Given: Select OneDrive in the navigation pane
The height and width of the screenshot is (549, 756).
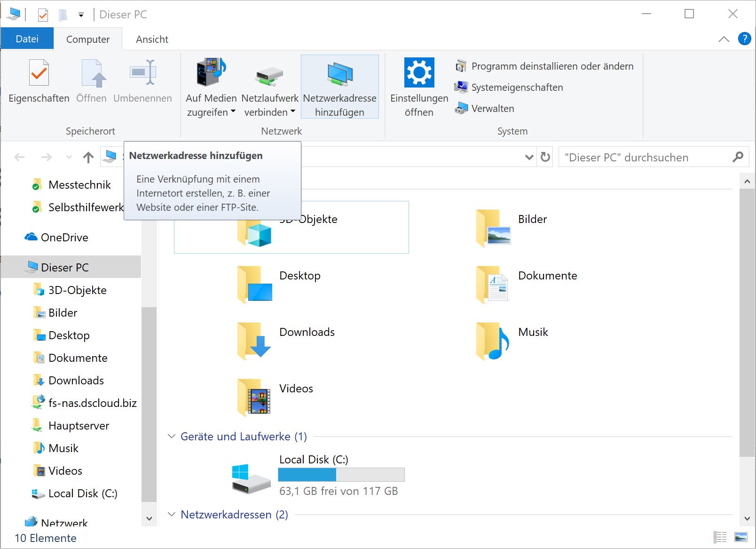Looking at the screenshot, I should (56, 238).
